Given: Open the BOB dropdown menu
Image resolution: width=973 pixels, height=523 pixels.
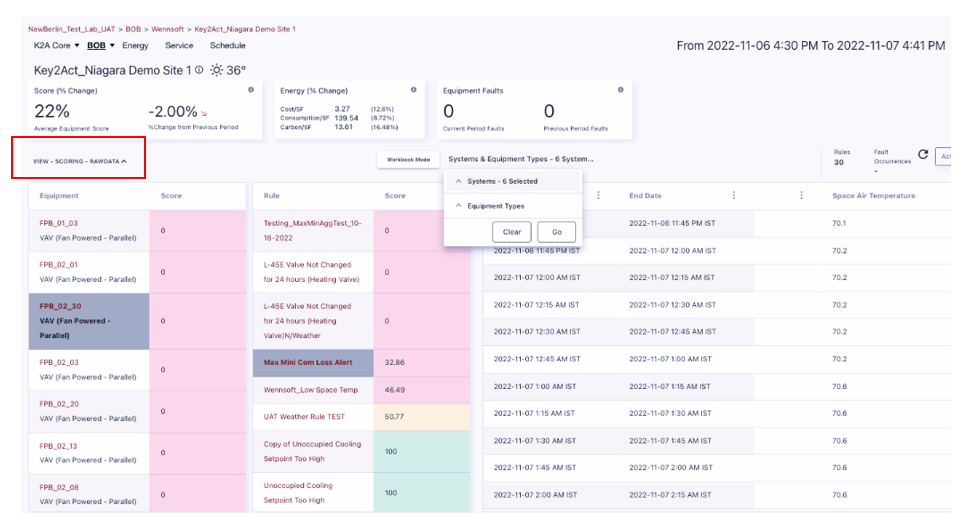Looking at the screenshot, I should coord(101,46).
